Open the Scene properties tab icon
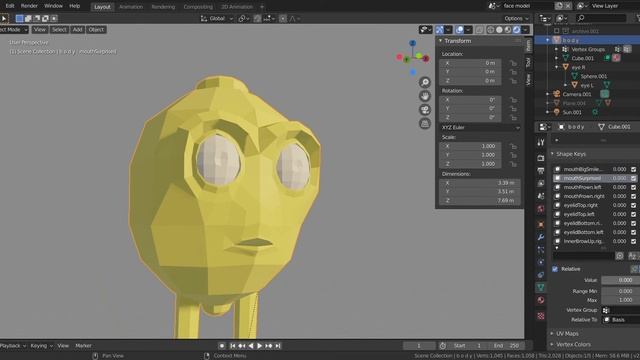This screenshot has width=640, height=360. pos(541,196)
